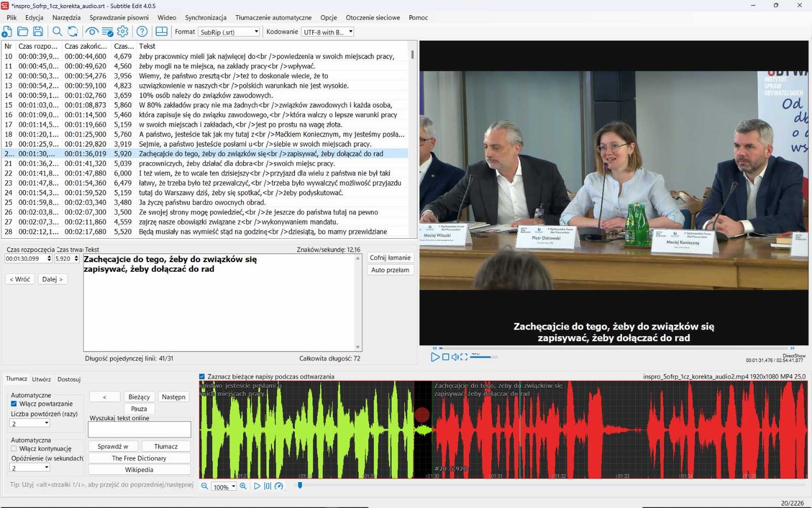Open the 'Opóźnienie (w sekundach)' dropdown

[30, 468]
